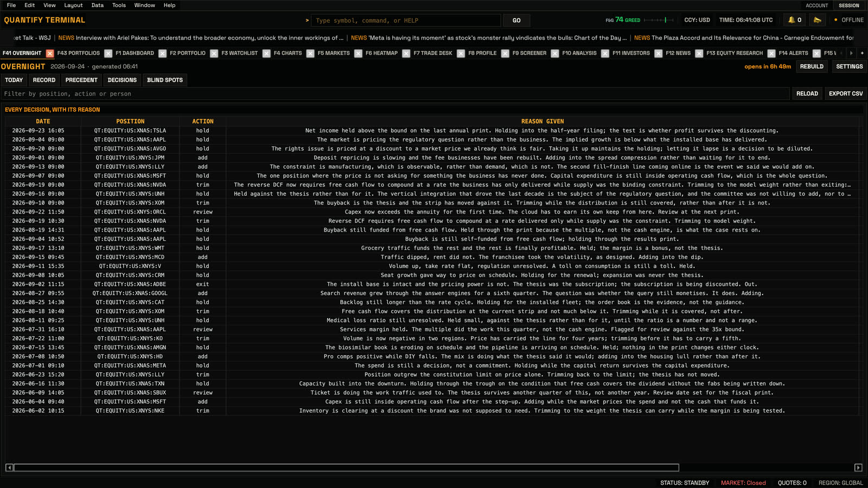Close the F7 Trade Desk tab

click(461, 53)
